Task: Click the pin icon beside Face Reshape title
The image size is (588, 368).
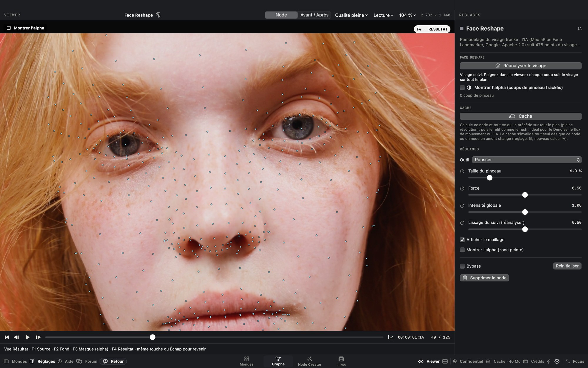Action: [158, 15]
